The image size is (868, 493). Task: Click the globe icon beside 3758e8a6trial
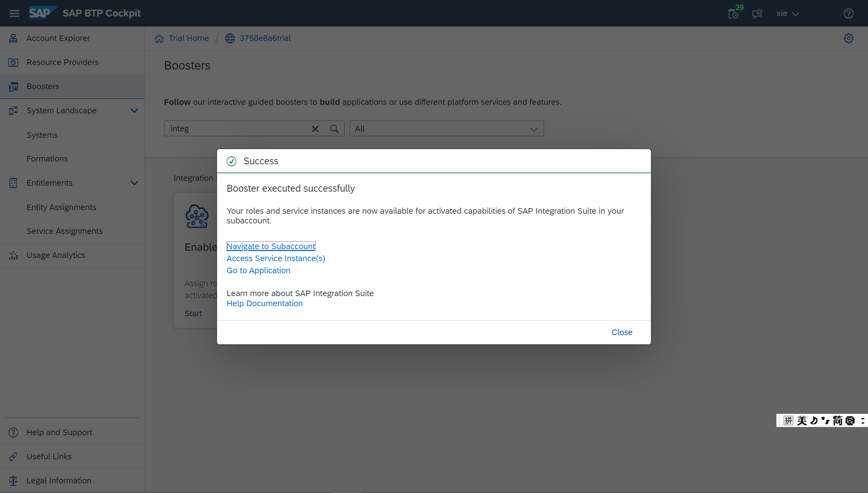click(230, 39)
